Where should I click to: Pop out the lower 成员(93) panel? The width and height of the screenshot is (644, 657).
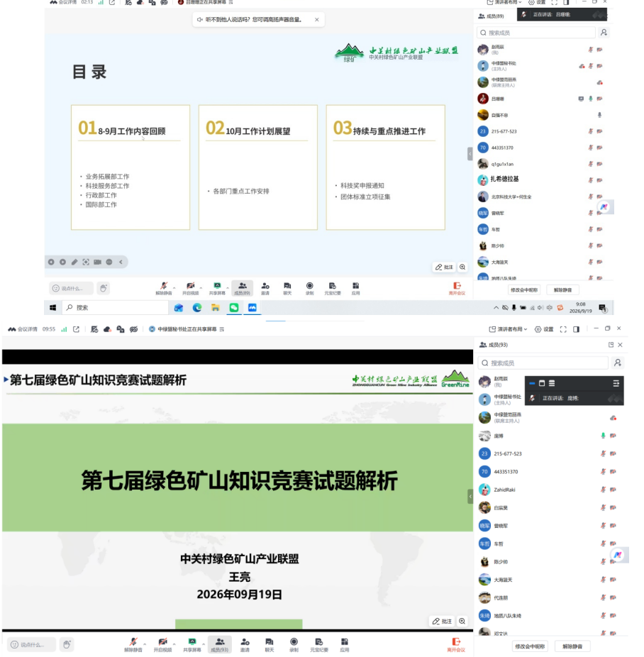point(611,344)
